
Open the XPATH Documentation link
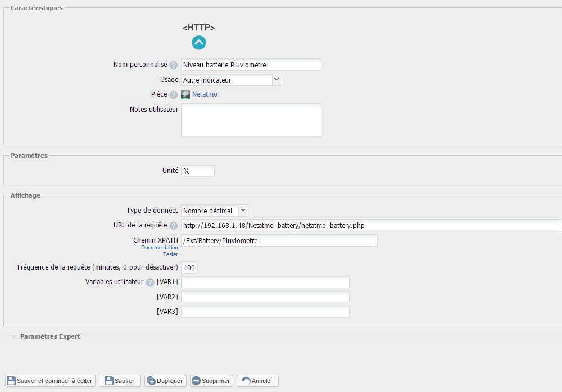[159, 248]
